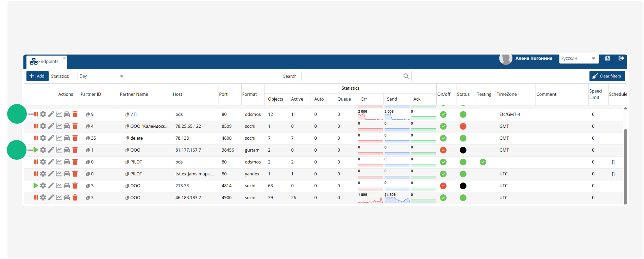Screen dimensions: 644x259
Task: Click the table vertical scrollbar
Action: coord(625,167)
